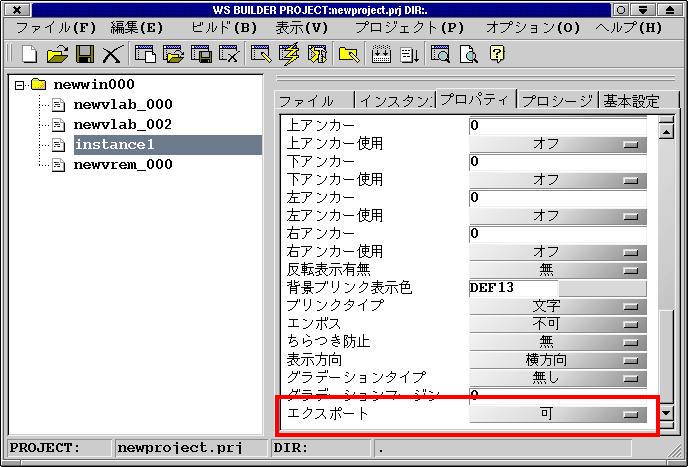
Task: Click the newwin000 yellow folder icon
Action: (38, 84)
